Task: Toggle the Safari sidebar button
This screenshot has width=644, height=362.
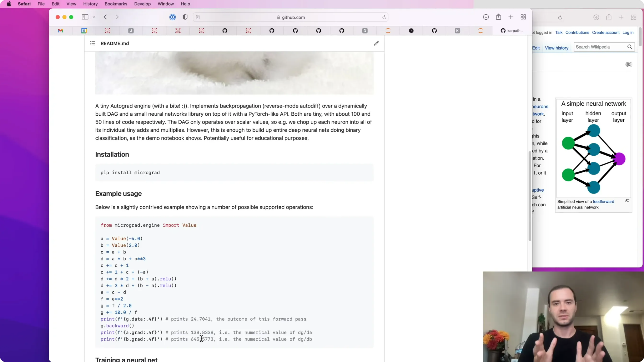Action: click(x=85, y=17)
